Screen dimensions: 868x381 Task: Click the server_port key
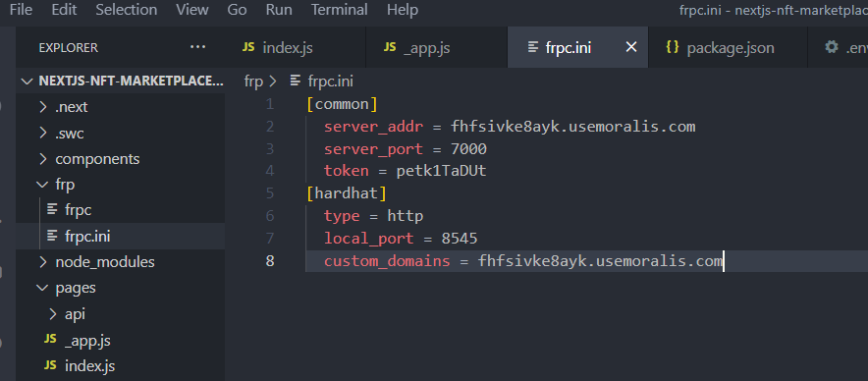tap(374, 149)
